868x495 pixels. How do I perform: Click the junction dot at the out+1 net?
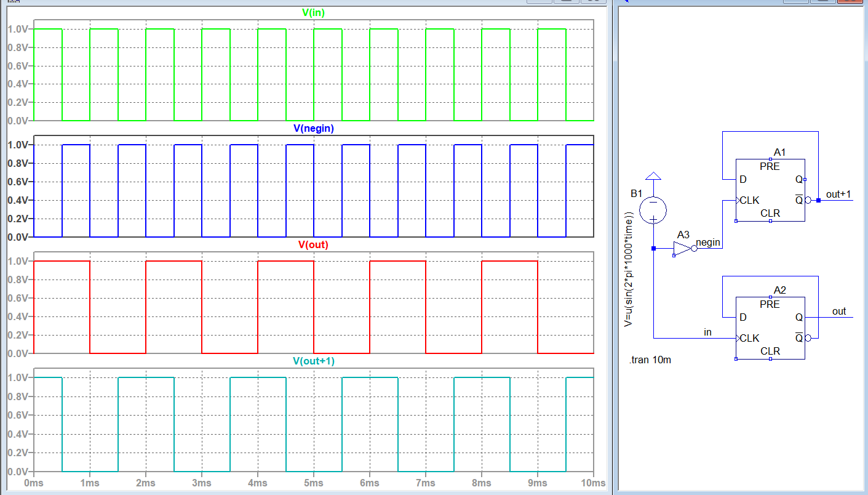pos(818,200)
